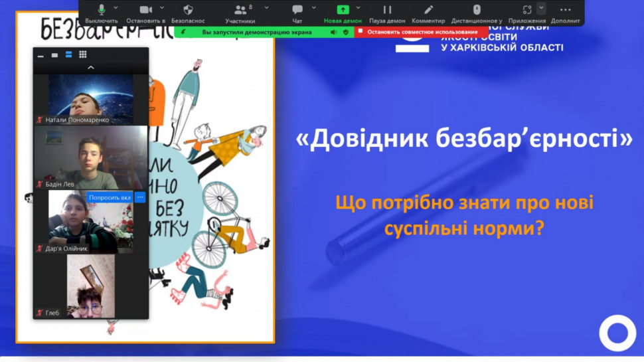Expand the arrow beside Приложения

coord(541,8)
